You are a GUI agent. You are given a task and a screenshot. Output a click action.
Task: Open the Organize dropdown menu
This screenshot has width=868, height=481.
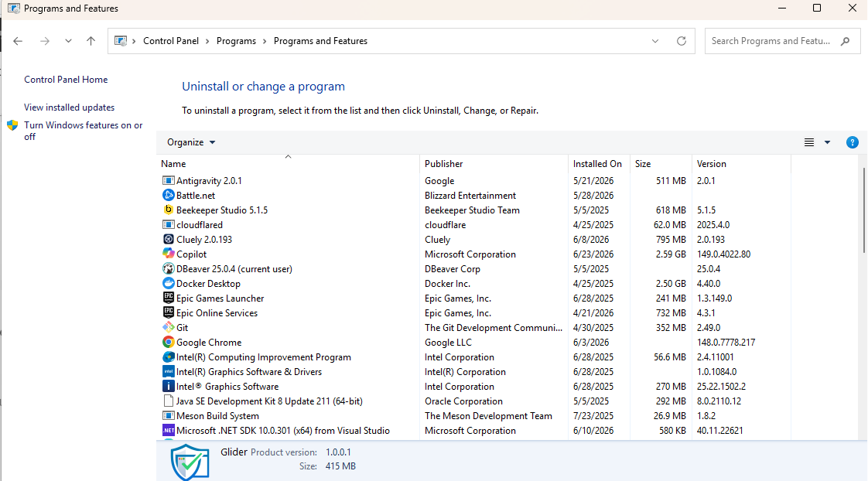point(191,142)
